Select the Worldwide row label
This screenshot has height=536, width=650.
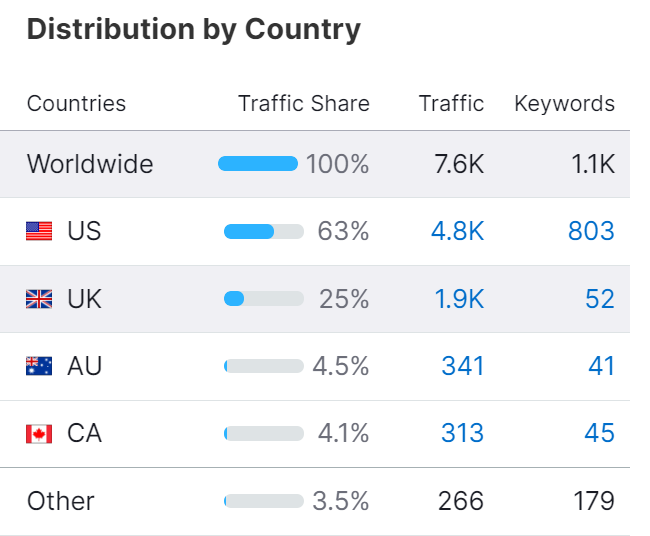coord(90,164)
